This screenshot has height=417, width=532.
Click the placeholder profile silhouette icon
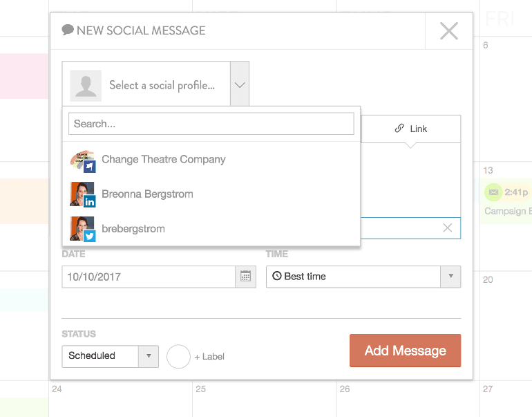[x=86, y=85]
